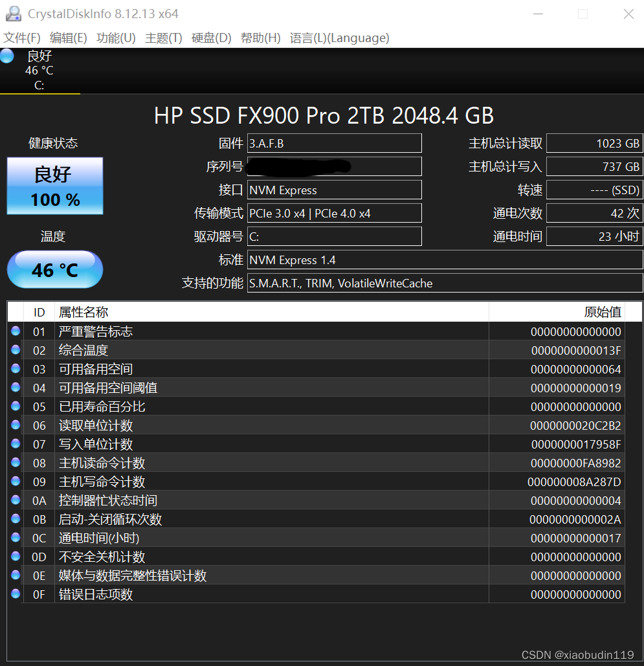Click the rotation rate field ---- (SSD)
Viewport: 644px width, 666px height.
click(x=594, y=190)
